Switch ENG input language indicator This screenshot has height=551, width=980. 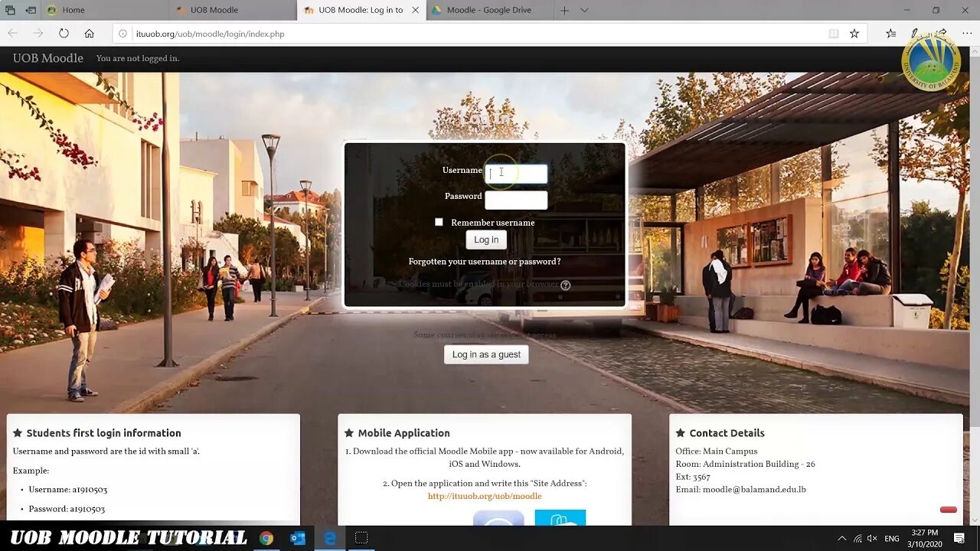pyautogui.click(x=892, y=539)
